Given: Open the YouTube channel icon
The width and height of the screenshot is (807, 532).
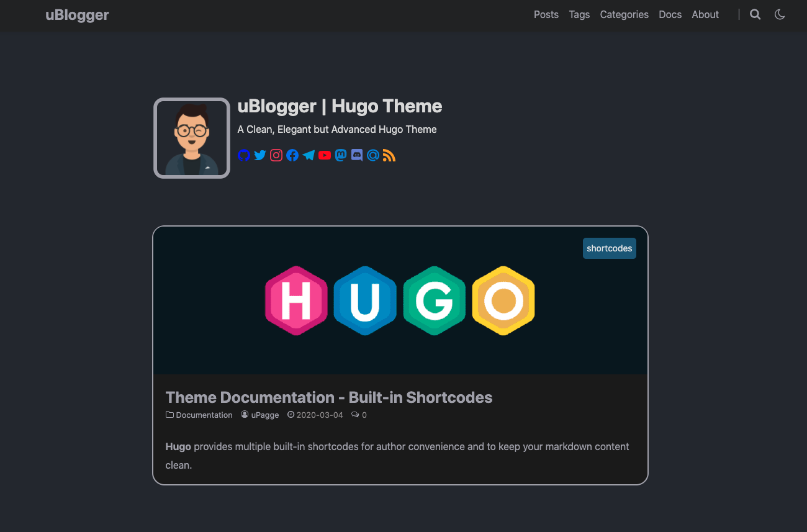Looking at the screenshot, I should click(325, 155).
